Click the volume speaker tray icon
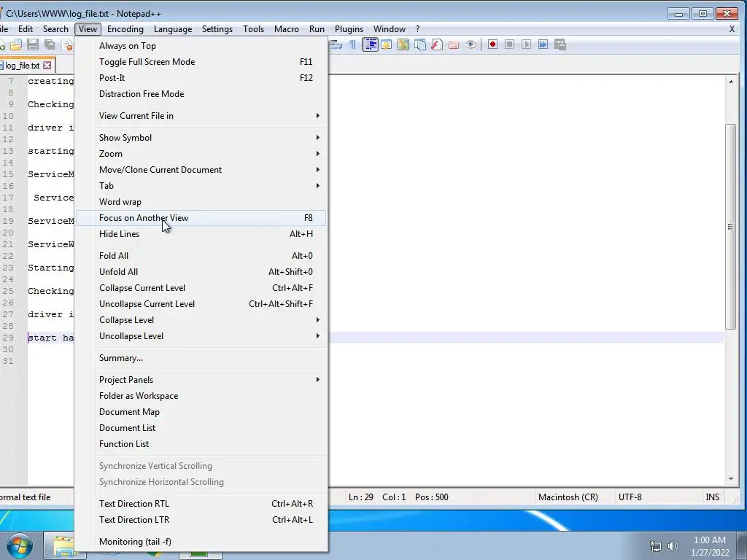Viewport: 747px width, 560px height. [x=673, y=546]
